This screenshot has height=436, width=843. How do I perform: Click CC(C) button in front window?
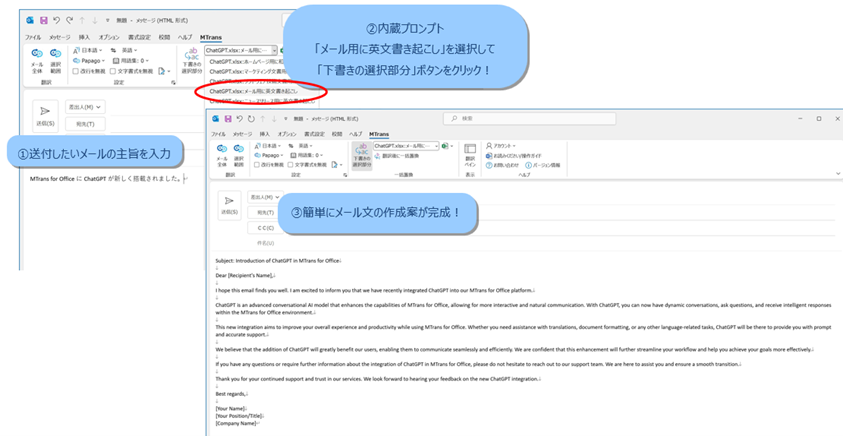[x=265, y=228]
